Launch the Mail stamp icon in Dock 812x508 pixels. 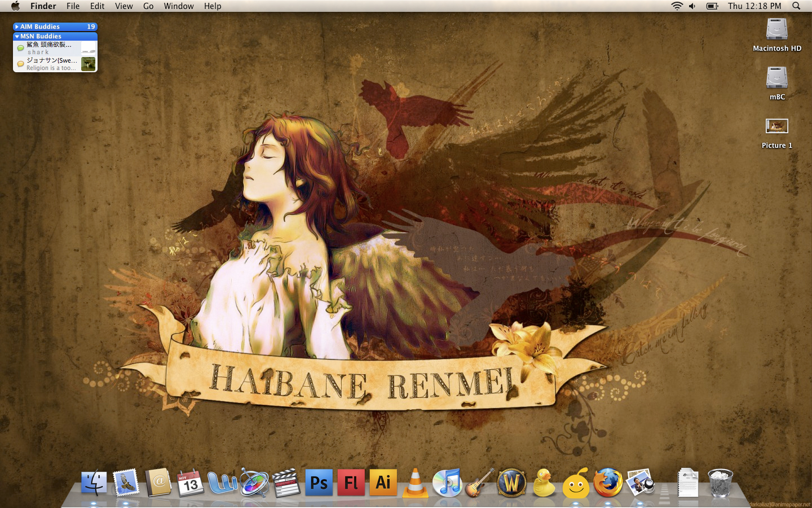click(126, 483)
